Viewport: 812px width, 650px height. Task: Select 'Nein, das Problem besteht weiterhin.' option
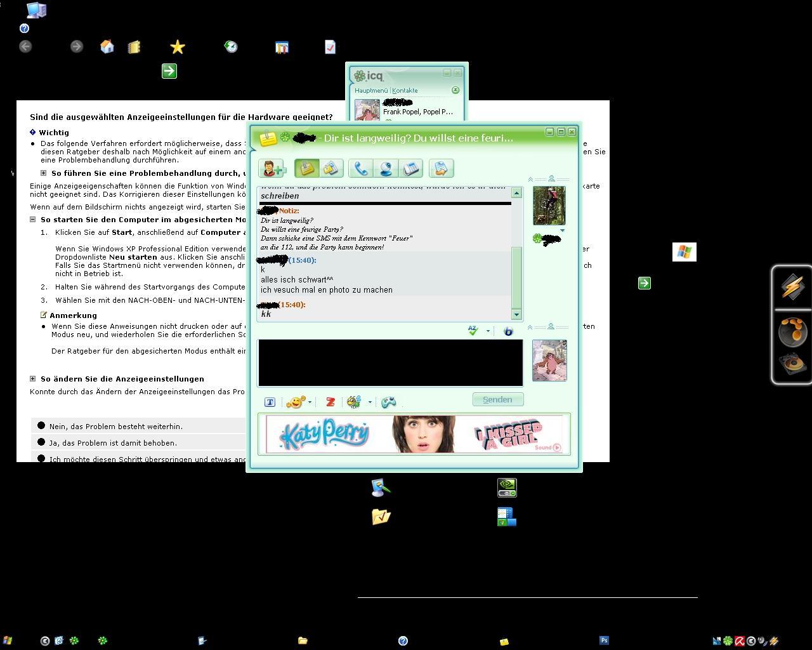point(41,426)
